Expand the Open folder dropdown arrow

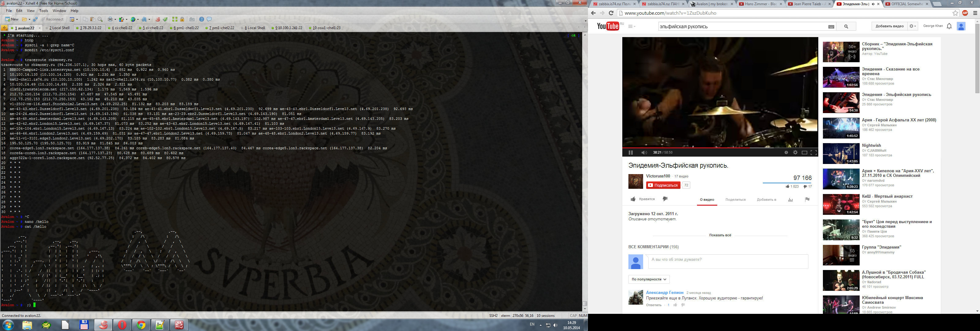[x=29, y=19]
